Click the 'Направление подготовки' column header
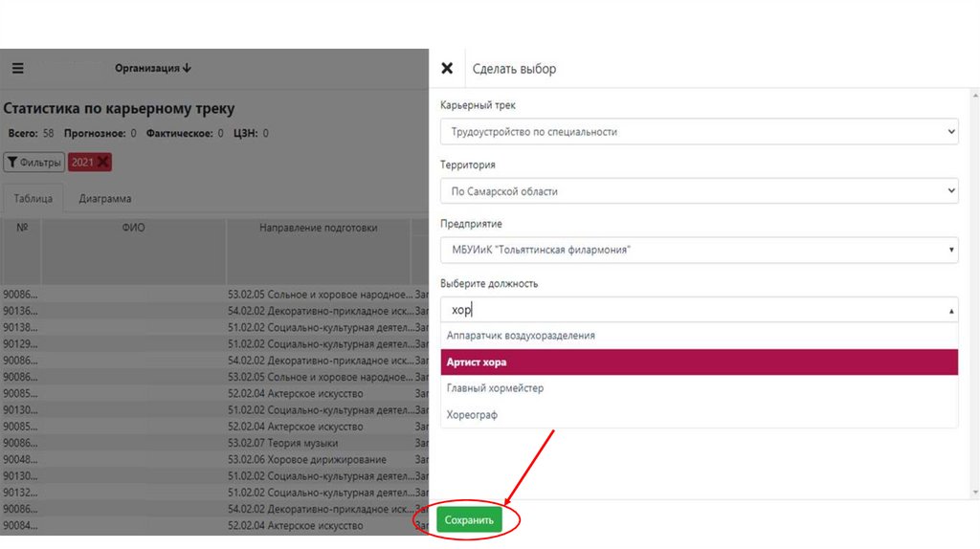The image size is (980, 549). tap(318, 228)
